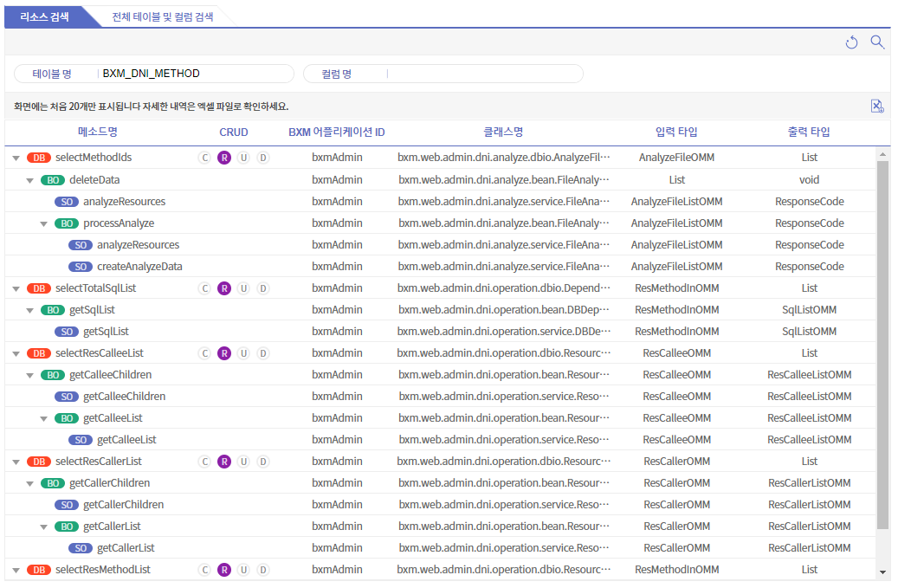The image size is (898, 588).
Task: Click bxmAdmin cell in createAnalyzeData row
Action: [337, 266]
